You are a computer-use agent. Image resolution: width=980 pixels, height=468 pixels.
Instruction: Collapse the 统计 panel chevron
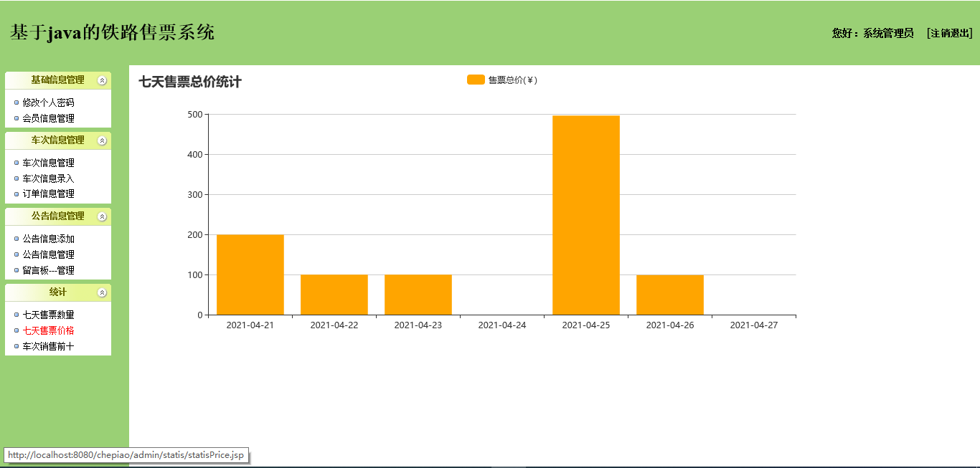coord(102,292)
